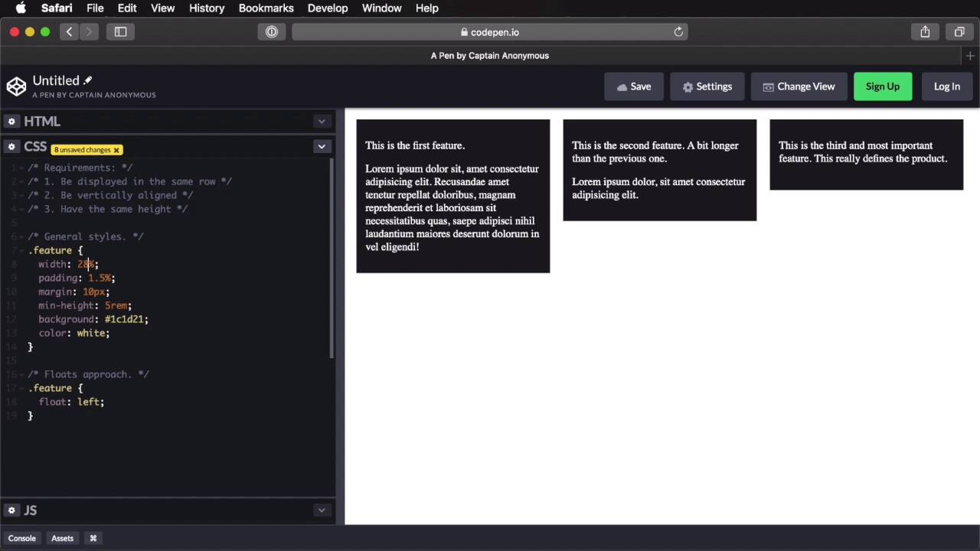The height and width of the screenshot is (551, 980).
Task: Click the CSS editor vertical scrollbar
Action: click(x=332, y=258)
